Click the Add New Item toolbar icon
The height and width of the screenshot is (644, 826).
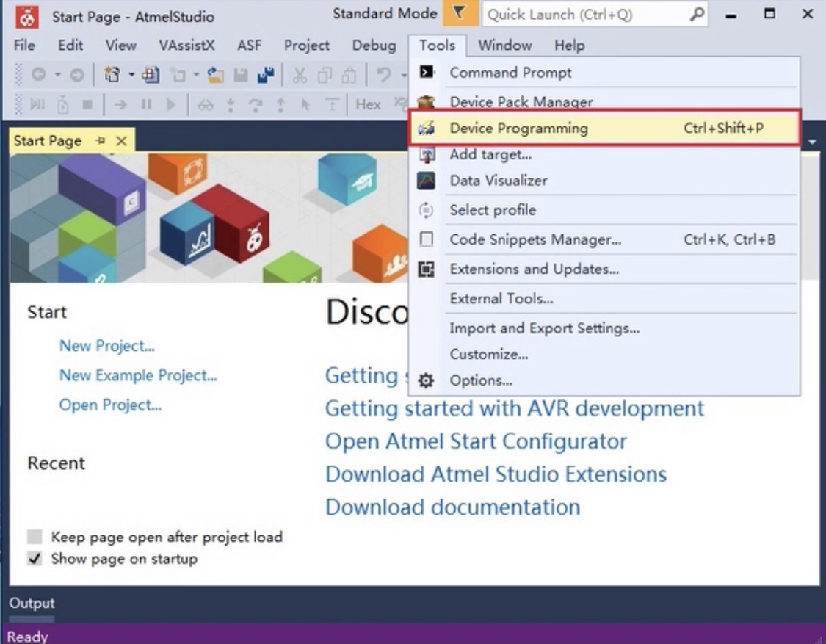(x=178, y=76)
